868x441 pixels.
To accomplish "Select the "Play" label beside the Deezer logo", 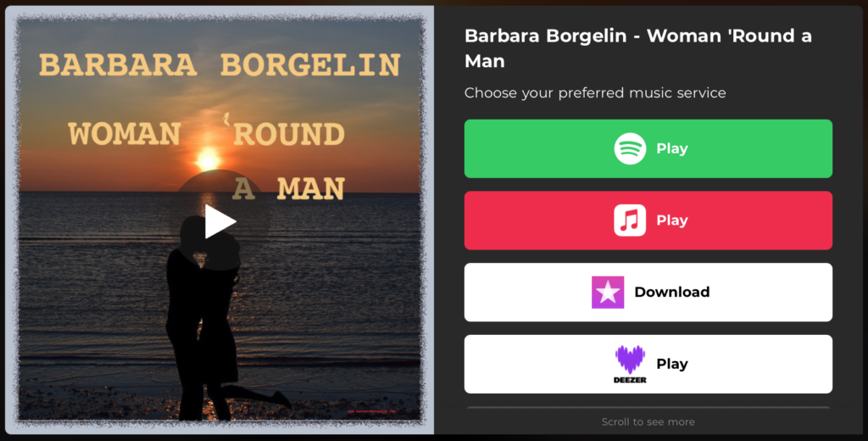I will point(672,364).
